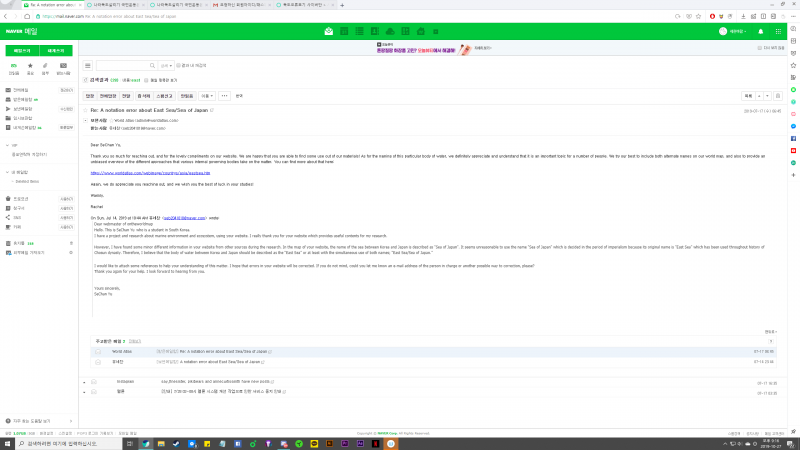Viewport: 800px width, 450px height.
Task: Show mails with attachments via paperclip icon
Action: (46, 66)
